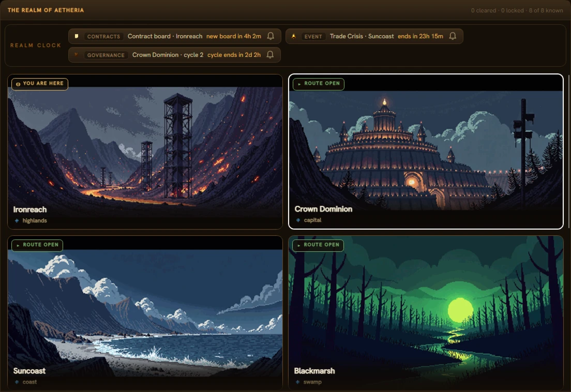Click the arrow icon in Blackmarsh's ROUTE OPEN badge
The width and height of the screenshot is (571, 392).
[x=299, y=245]
